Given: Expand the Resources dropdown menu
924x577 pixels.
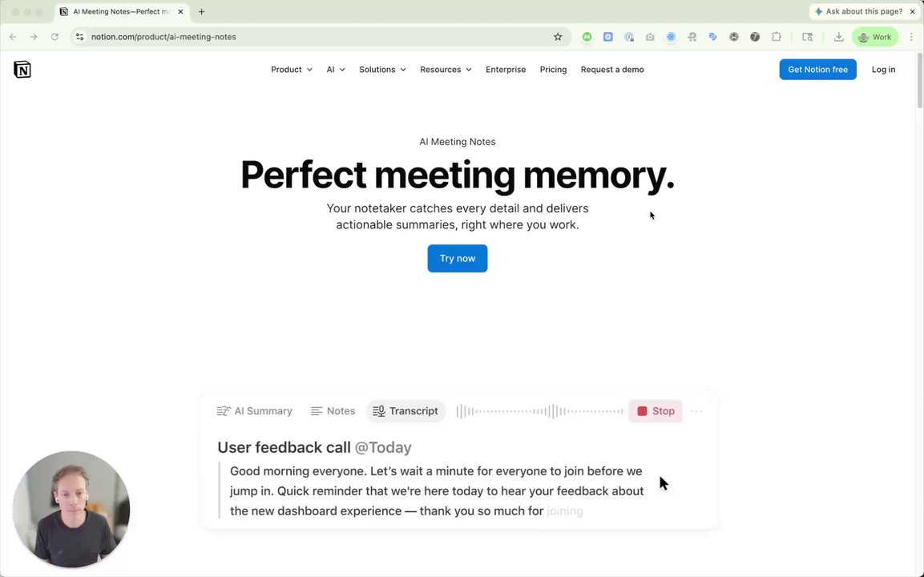Looking at the screenshot, I should pos(446,70).
